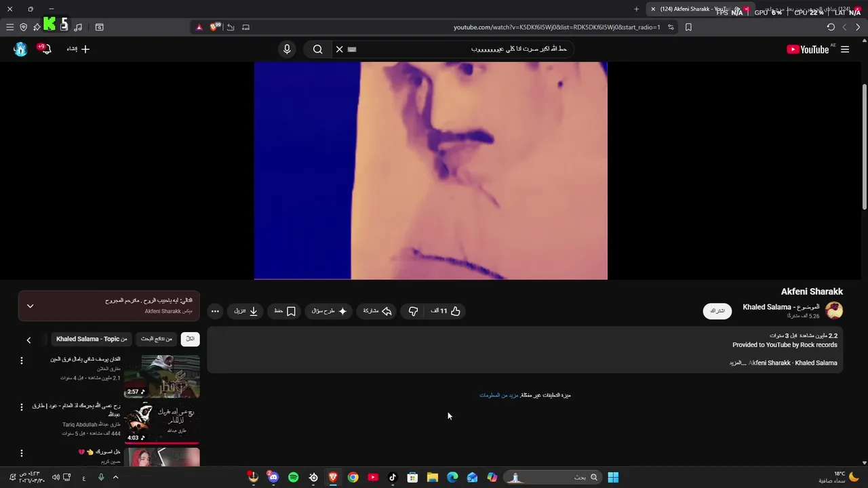Select the الكل filter chip
Viewport: 868px width, 488px height.
(x=191, y=339)
